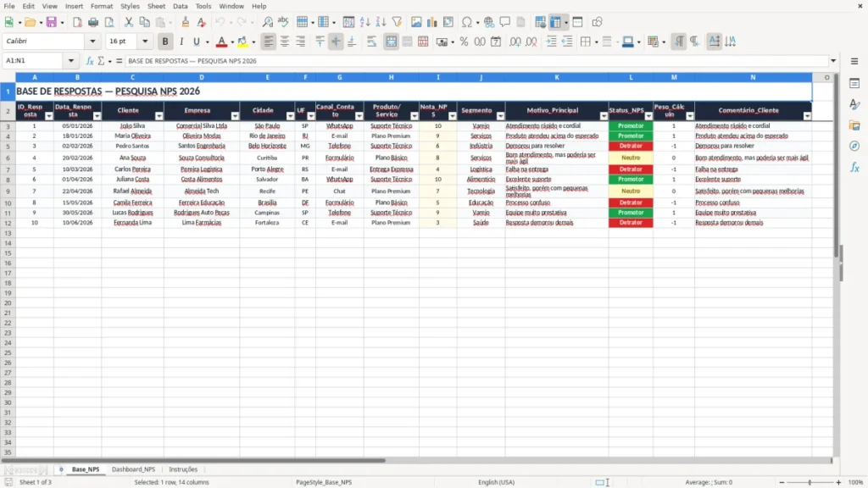
Task: Expand the font name Calibri dropdown
Action: click(x=92, y=41)
